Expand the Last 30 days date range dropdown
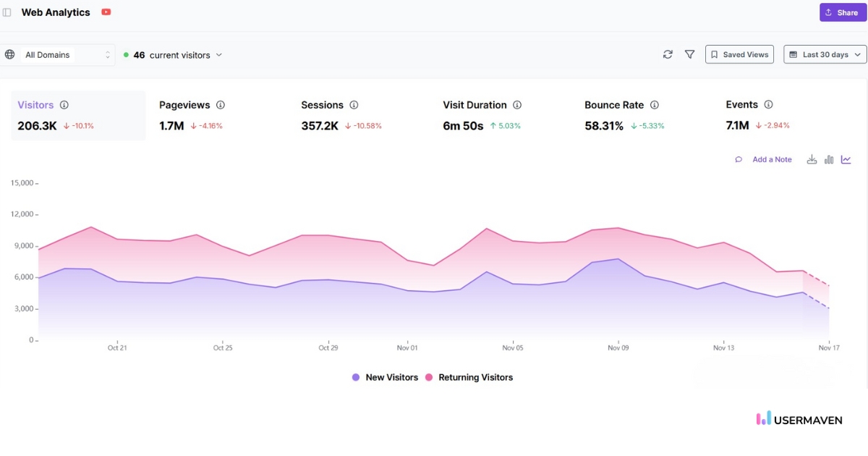Screen dimensions: 868x456 pos(825,54)
